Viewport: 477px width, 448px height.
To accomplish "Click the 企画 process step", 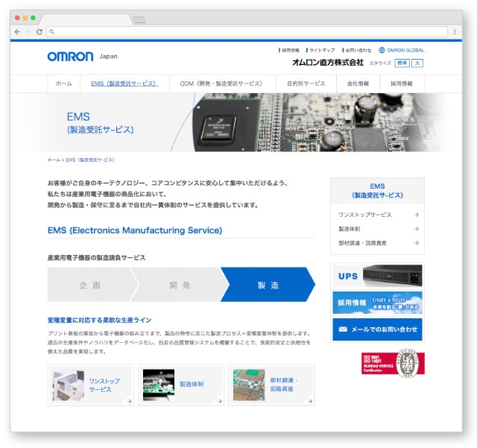I will (89, 285).
